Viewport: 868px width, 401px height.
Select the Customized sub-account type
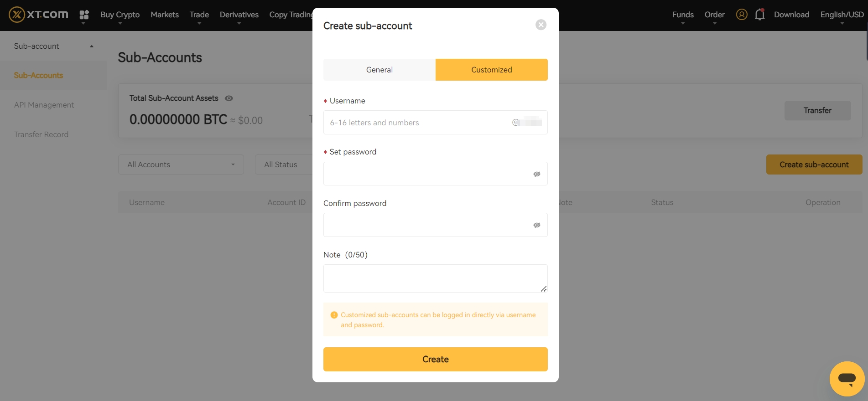491,69
